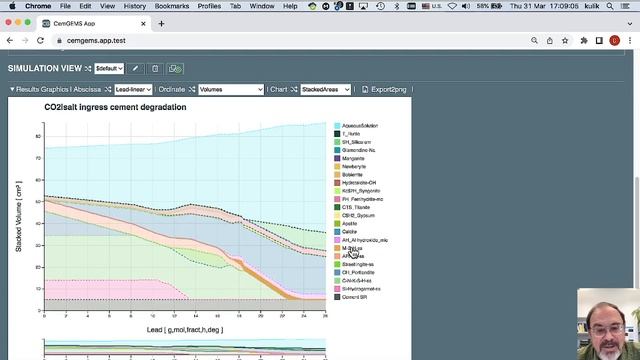Click the chart title CO2|salt ingress cement degradation
640x360 pixels.
[115, 107]
